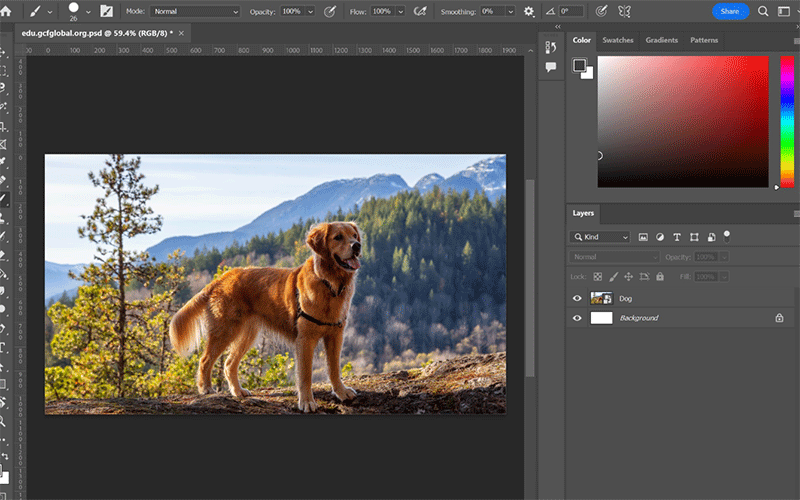
Task: Toggle lock all for layer
Action: [x=660, y=277]
